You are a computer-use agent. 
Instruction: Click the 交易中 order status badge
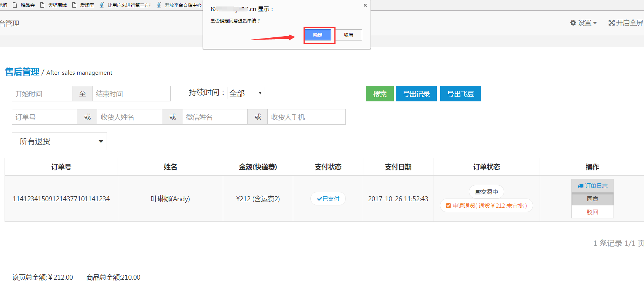tap(486, 192)
